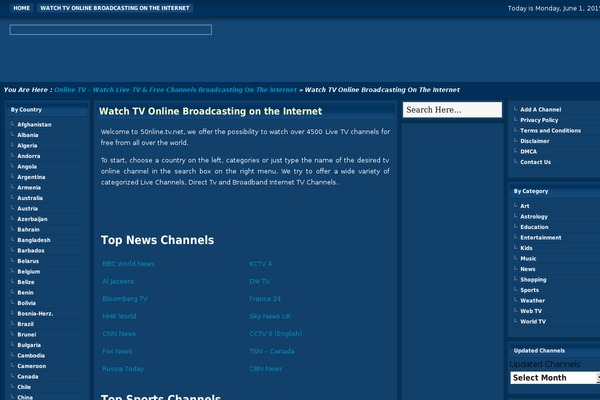Watch the CNN News channel
This screenshot has height=400, width=600.
tap(119, 334)
